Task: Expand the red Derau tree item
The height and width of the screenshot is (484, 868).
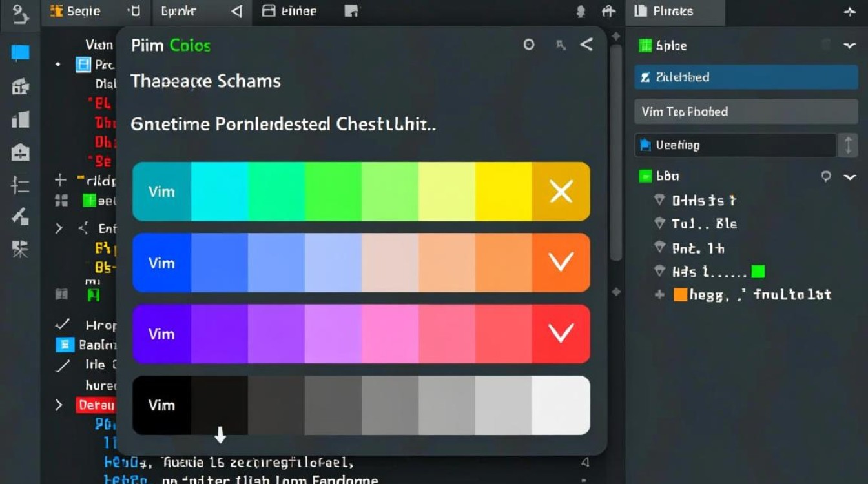Action: 59,405
